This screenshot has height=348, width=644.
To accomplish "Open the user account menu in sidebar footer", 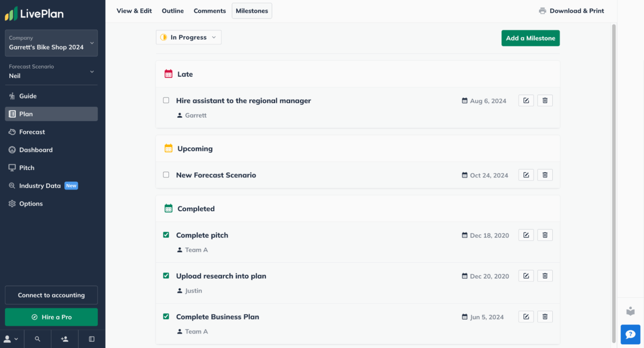I will [x=12, y=339].
